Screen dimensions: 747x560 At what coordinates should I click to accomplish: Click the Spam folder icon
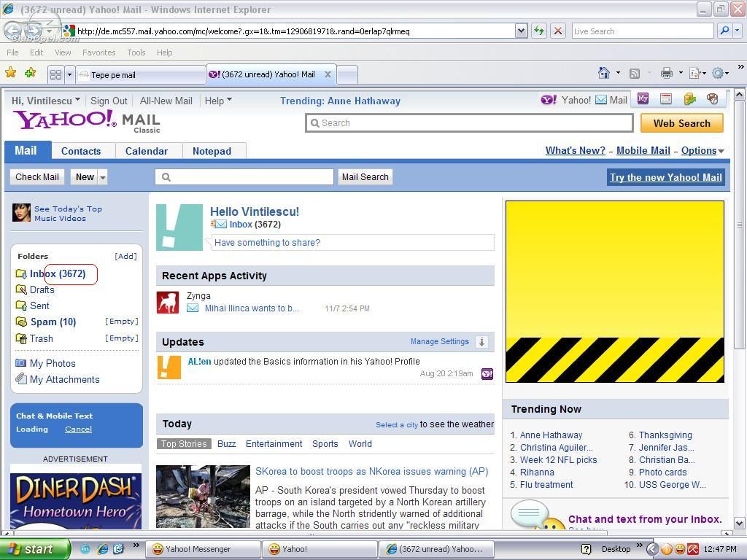click(x=21, y=322)
